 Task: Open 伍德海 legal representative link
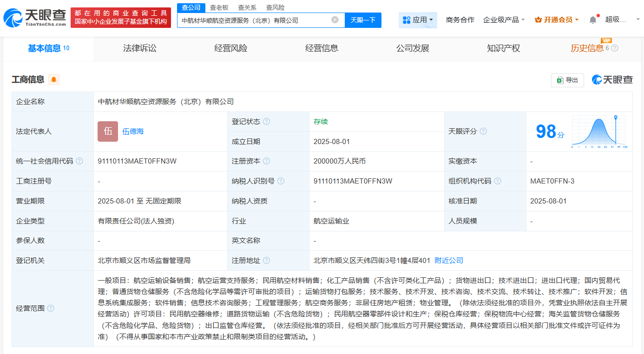click(x=133, y=131)
